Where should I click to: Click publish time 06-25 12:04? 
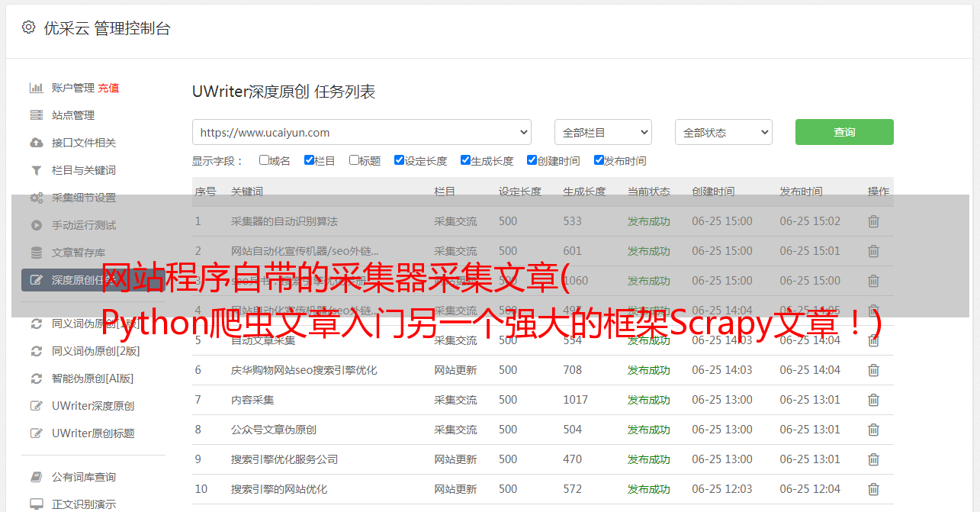[x=810, y=489]
